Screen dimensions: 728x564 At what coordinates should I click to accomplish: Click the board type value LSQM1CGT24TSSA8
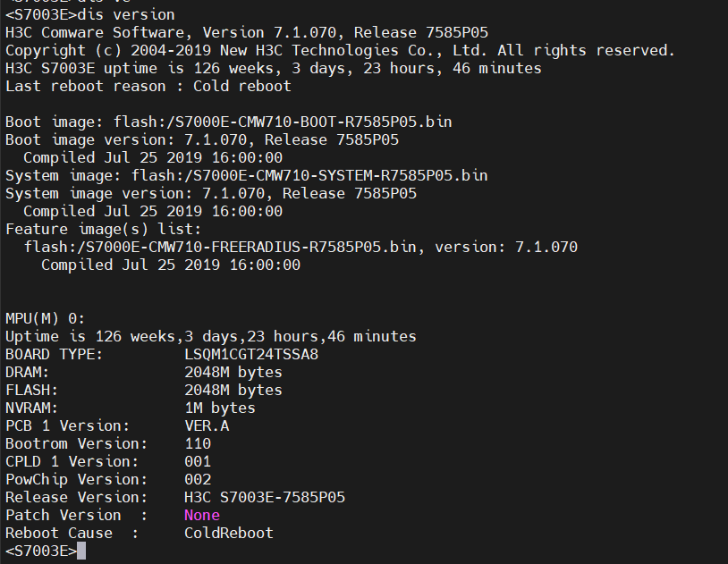click(x=251, y=354)
